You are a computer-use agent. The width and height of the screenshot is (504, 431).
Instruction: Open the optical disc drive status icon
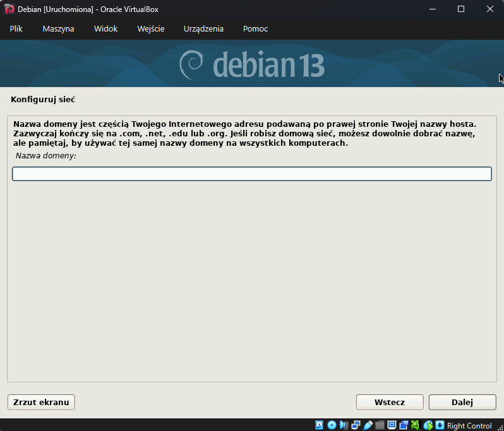click(x=332, y=425)
